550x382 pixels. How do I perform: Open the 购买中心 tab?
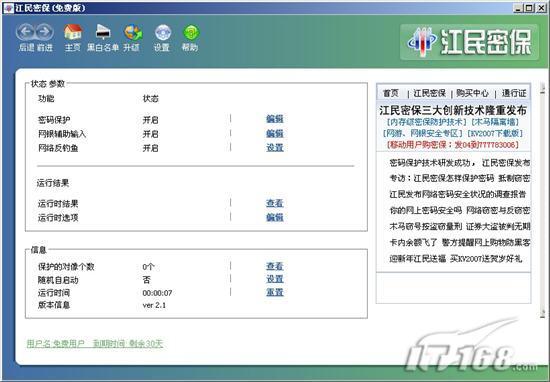pos(472,93)
